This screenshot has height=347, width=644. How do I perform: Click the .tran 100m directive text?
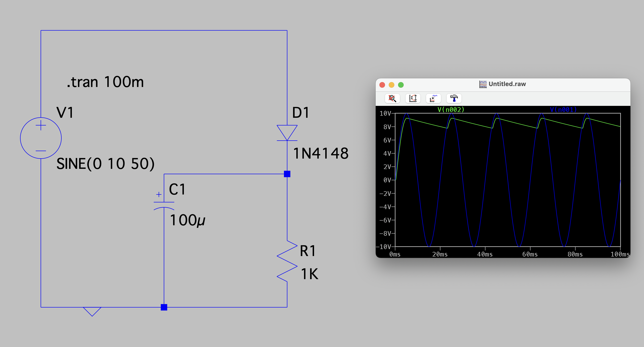pos(105,82)
